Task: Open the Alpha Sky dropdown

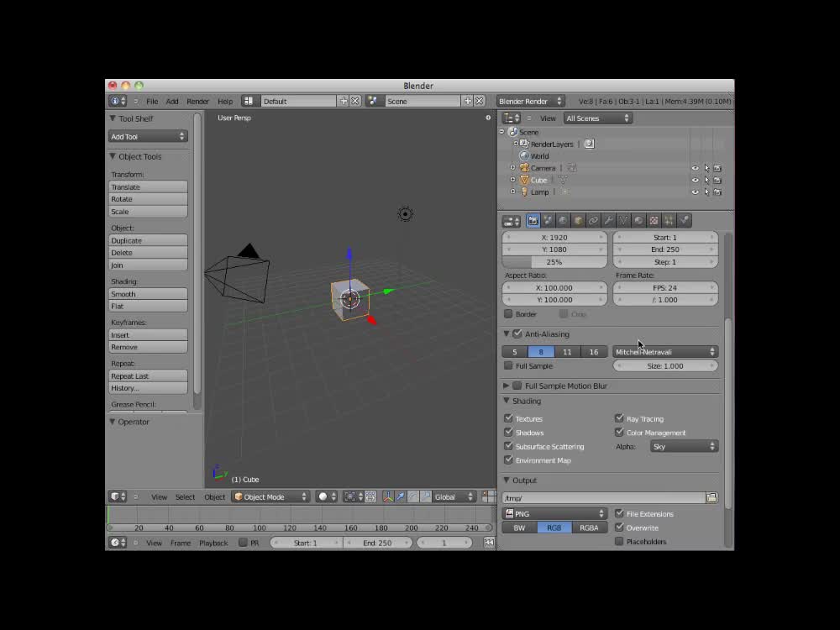Action: [683, 446]
